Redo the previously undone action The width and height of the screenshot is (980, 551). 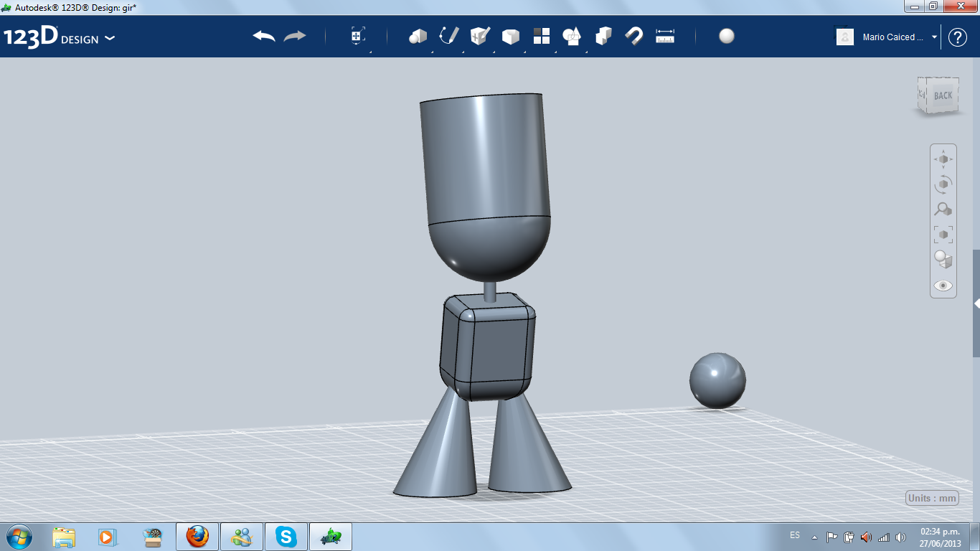coord(295,36)
